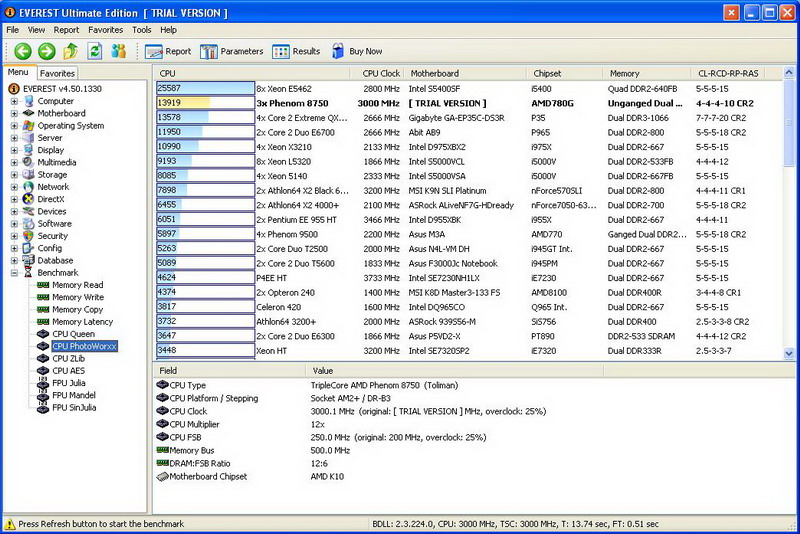800x534 pixels.
Task: Select the Config tree icon
Action: click(29, 248)
